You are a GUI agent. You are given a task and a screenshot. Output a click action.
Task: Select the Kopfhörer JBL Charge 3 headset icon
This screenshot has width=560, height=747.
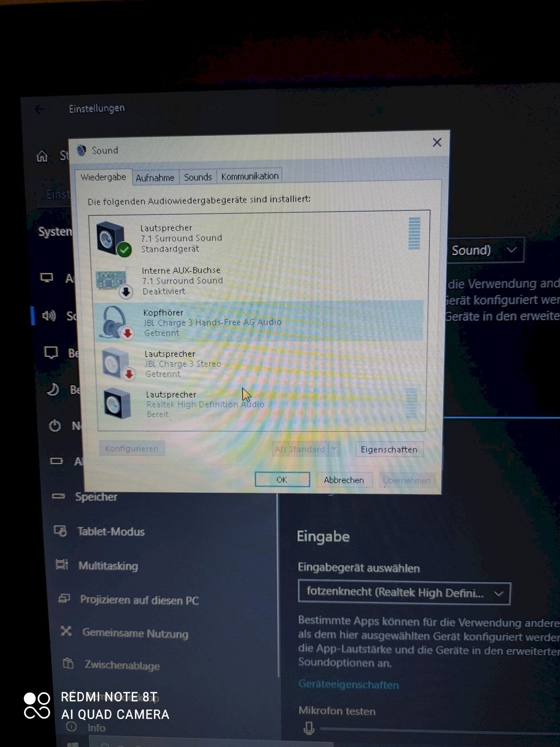[115, 323]
